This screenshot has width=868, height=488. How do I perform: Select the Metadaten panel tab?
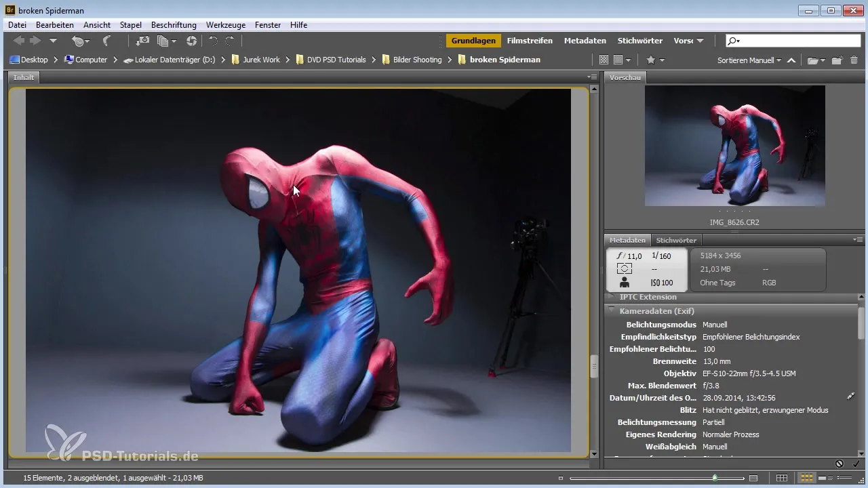[x=628, y=240]
